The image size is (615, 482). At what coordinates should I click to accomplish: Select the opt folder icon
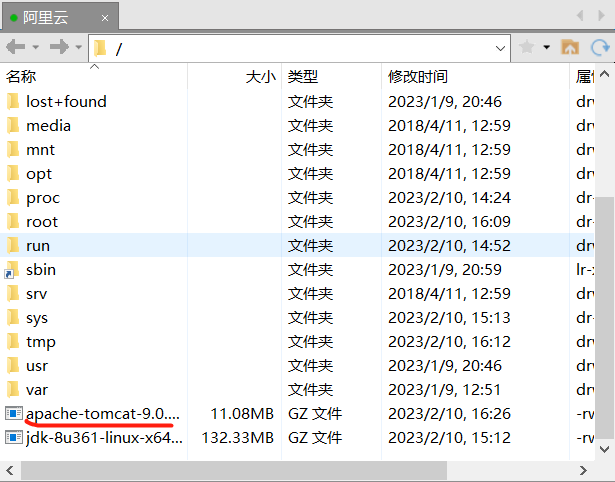coord(13,173)
